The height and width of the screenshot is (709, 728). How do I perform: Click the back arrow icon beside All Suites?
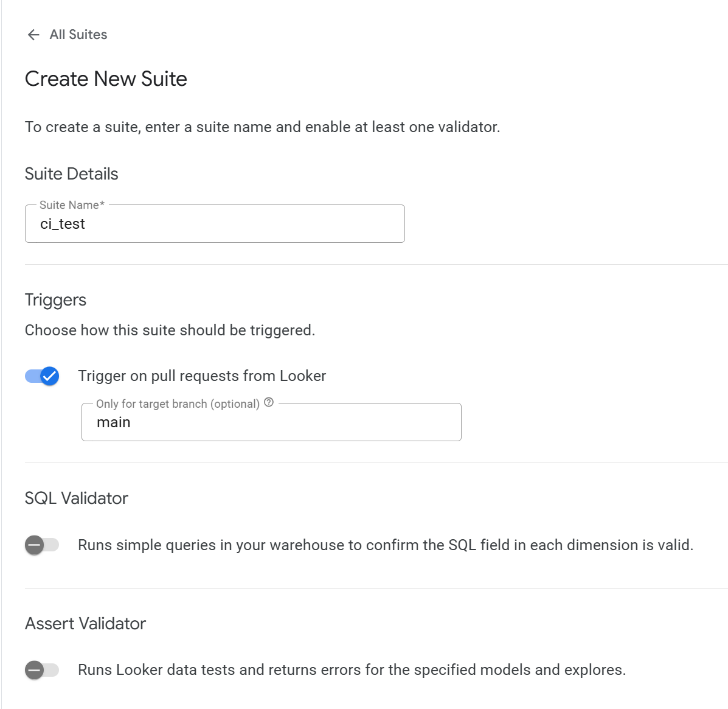pos(33,35)
